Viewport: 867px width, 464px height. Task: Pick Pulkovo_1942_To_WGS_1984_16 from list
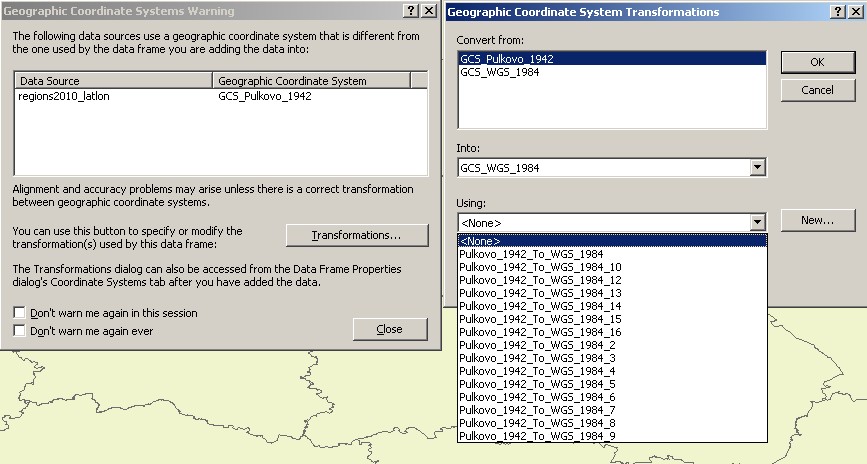612,332
